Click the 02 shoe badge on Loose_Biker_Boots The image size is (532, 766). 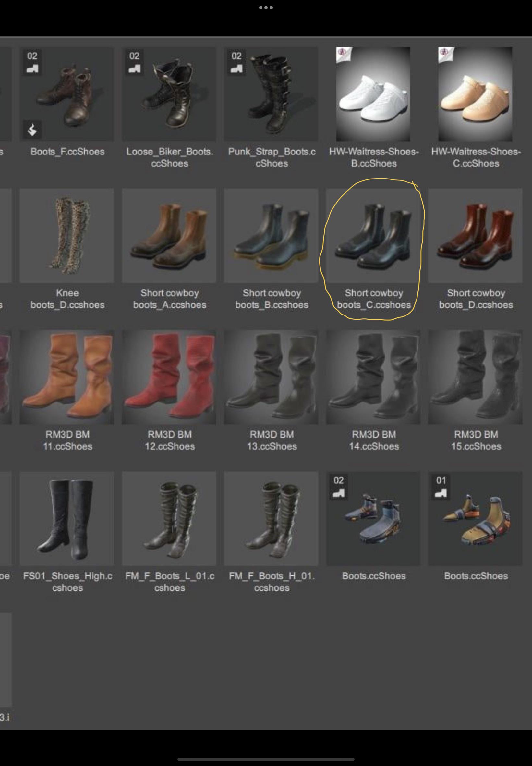pyautogui.click(x=134, y=62)
